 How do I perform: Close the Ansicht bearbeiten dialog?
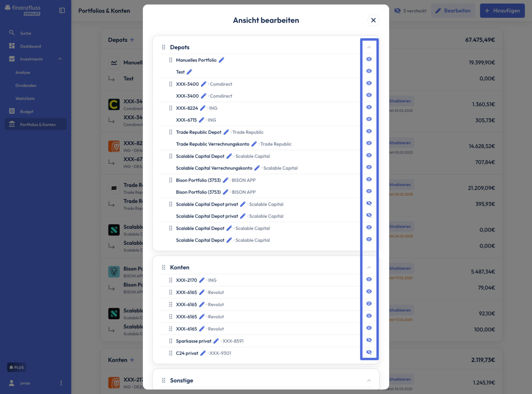(373, 20)
